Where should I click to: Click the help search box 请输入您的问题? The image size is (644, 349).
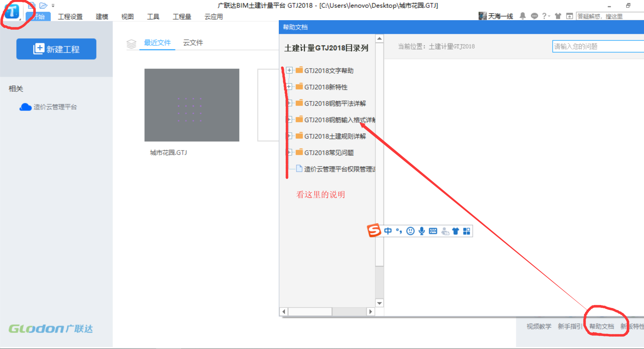[598, 46]
